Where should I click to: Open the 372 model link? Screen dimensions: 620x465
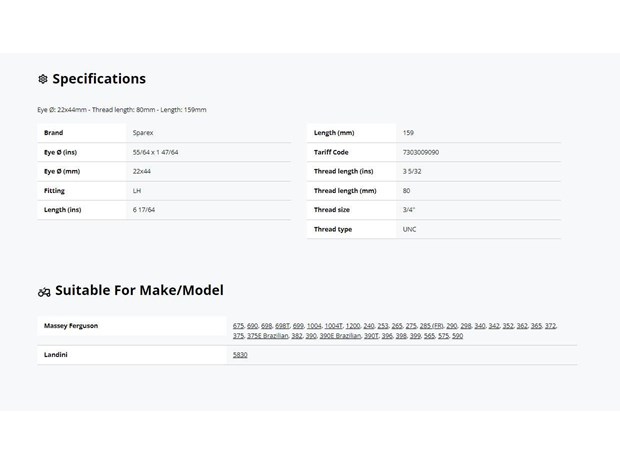[550, 326]
